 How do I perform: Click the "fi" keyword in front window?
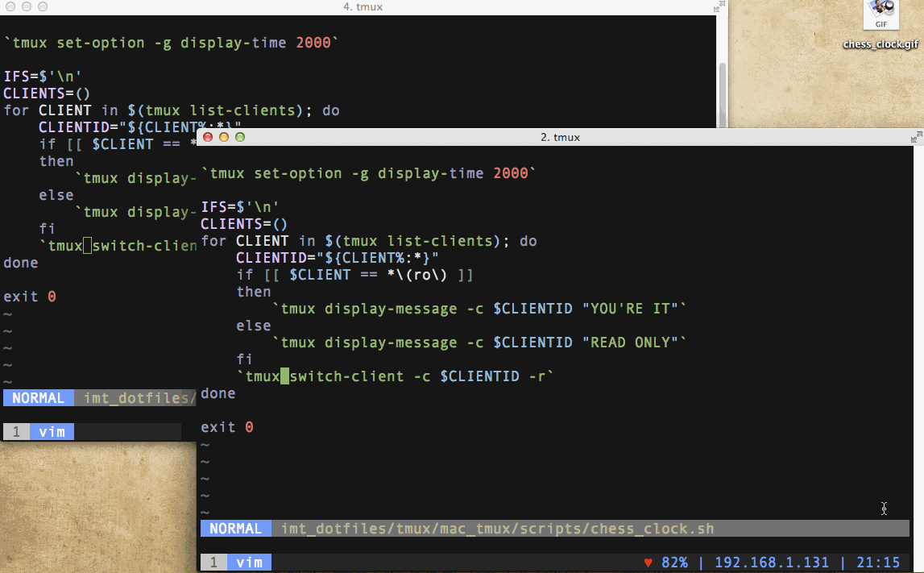[245, 359]
